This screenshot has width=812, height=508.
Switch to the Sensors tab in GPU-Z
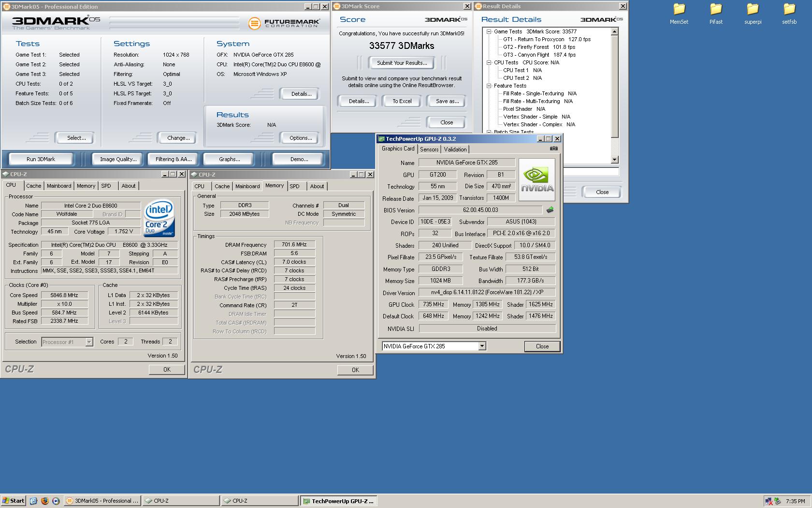[429, 149]
